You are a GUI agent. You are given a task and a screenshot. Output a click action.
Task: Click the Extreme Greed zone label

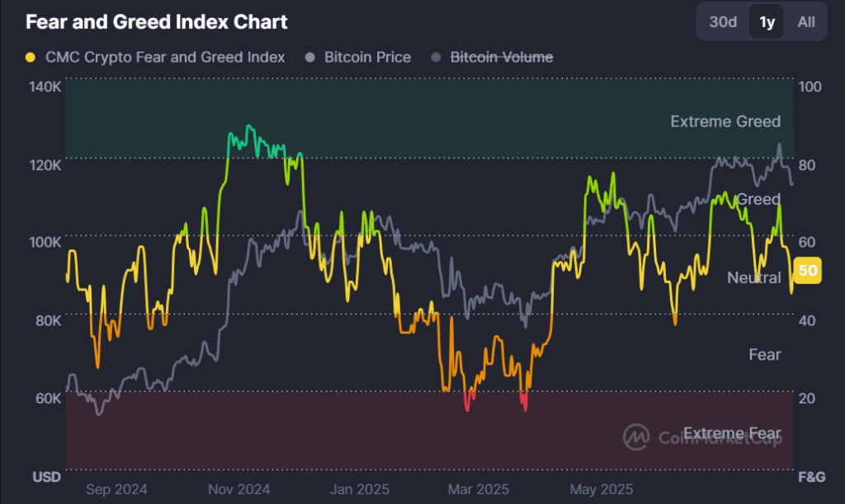point(725,121)
